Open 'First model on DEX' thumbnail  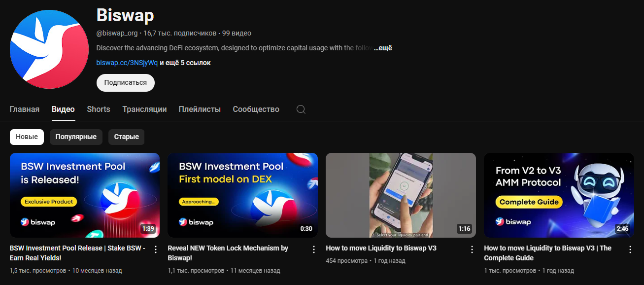click(243, 195)
